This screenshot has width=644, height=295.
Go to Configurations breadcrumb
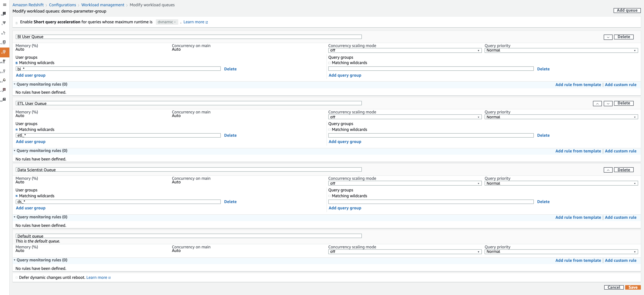coord(62,5)
